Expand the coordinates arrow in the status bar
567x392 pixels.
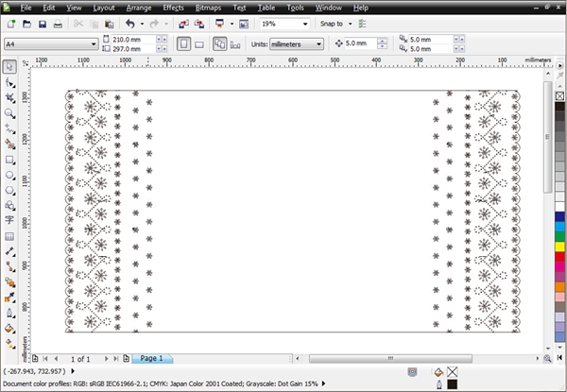[x=73, y=371]
